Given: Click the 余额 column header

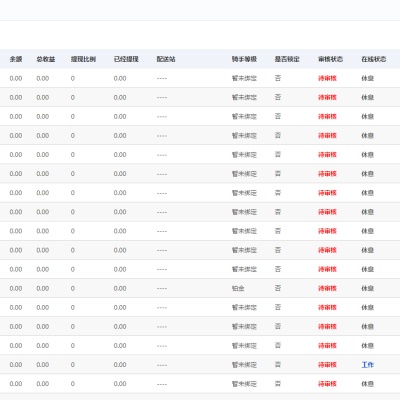Looking at the screenshot, I should (x=16, y=59).
